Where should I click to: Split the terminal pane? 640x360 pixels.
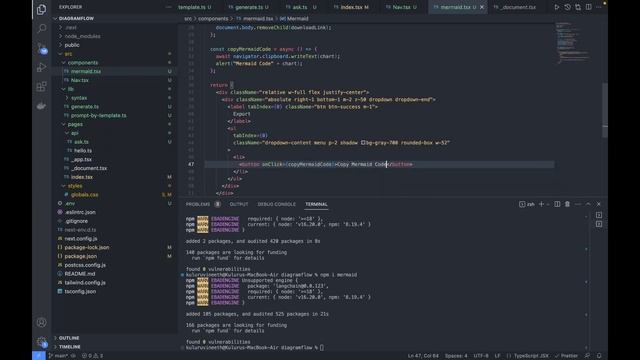click(x=557, y=204)
